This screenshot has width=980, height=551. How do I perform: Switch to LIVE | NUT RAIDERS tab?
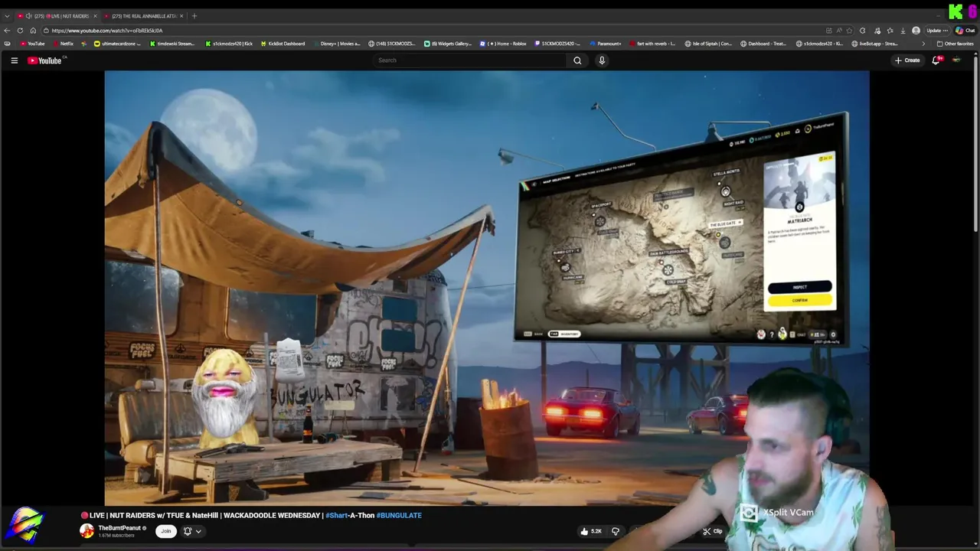(x=57, y=16)
